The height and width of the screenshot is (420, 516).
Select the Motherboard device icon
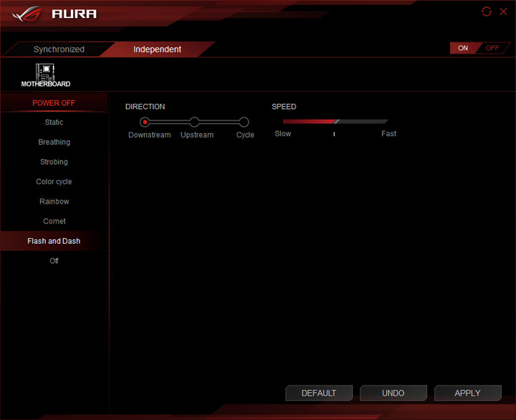(x=45, y=75)
